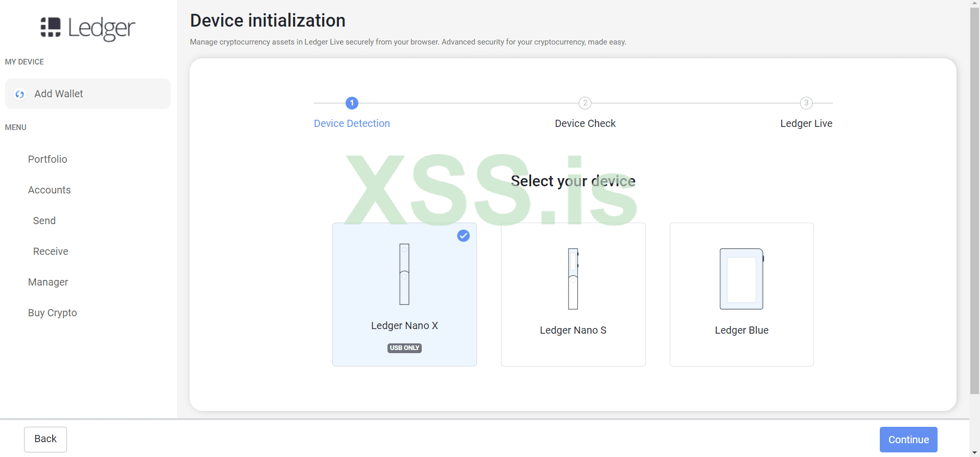Go to the Accounts section
Image resolution: width=980 pixels, height=457 pixels.
pos(50,190)
